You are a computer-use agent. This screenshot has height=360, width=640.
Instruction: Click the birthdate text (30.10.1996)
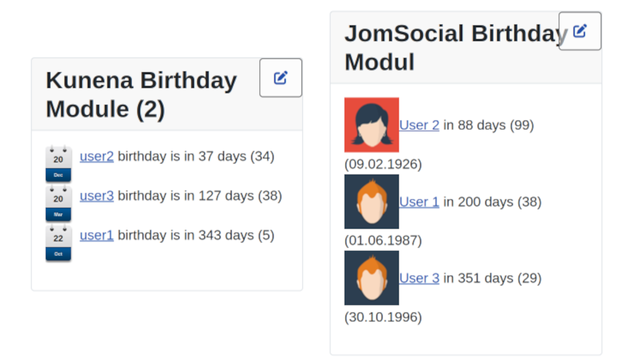point(383,317)
